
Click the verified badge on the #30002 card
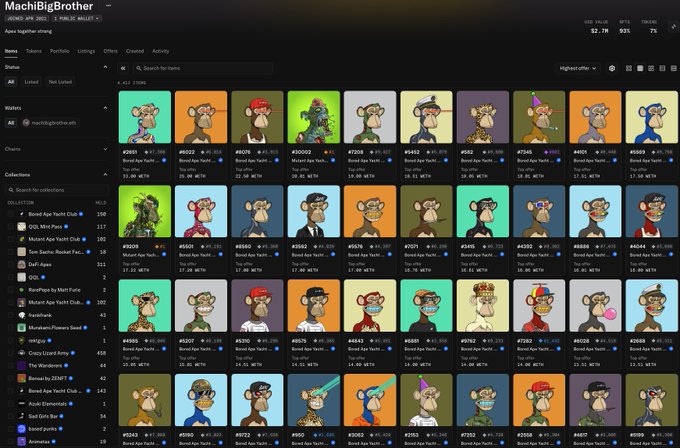333,160
